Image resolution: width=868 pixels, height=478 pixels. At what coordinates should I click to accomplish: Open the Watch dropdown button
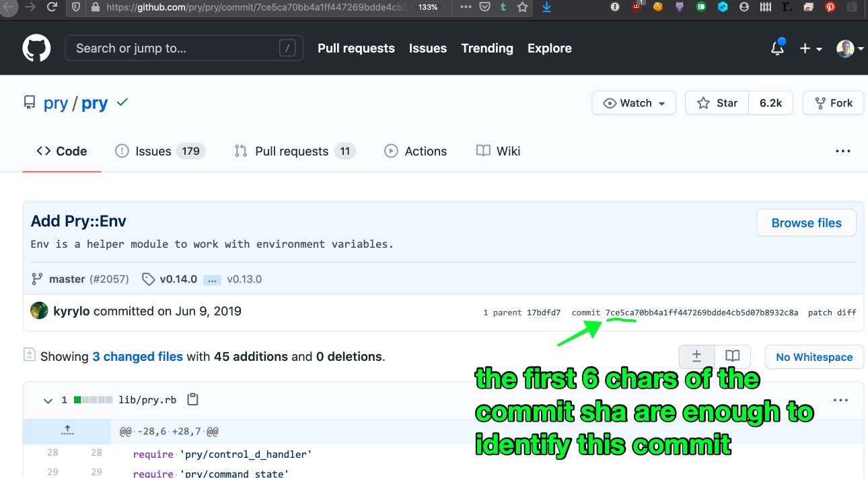[x=635, y=103]
